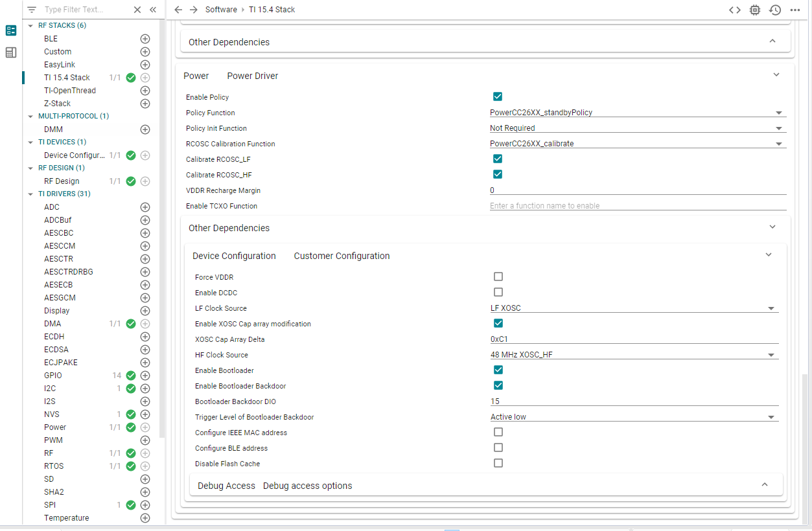The height and width of the screenshot is (531, 812).
Task: Collapse the left sidebar panel
Action: coord(153,10)
